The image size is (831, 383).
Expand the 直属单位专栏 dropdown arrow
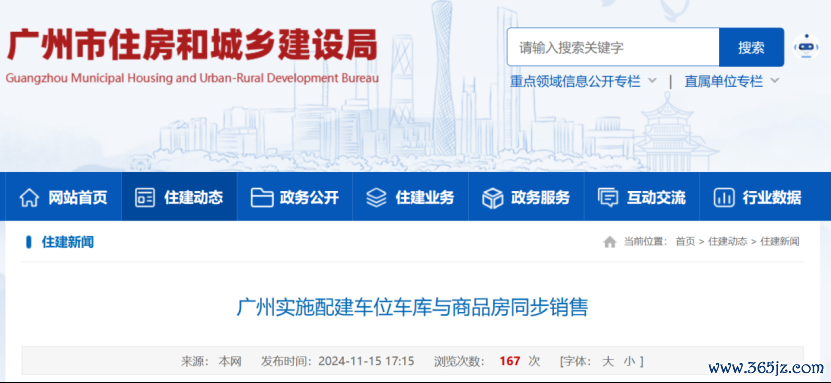point(774,81)
